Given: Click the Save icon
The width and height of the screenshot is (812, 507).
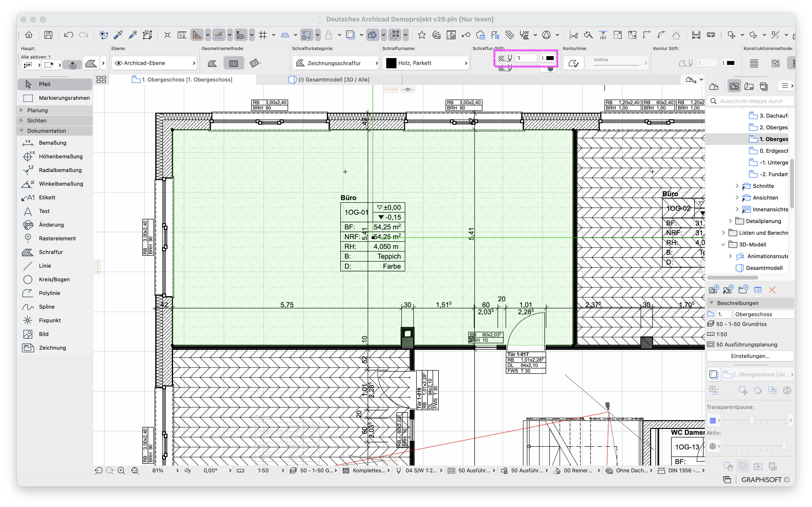Looking at the screenshot, I should click(48, 35).
